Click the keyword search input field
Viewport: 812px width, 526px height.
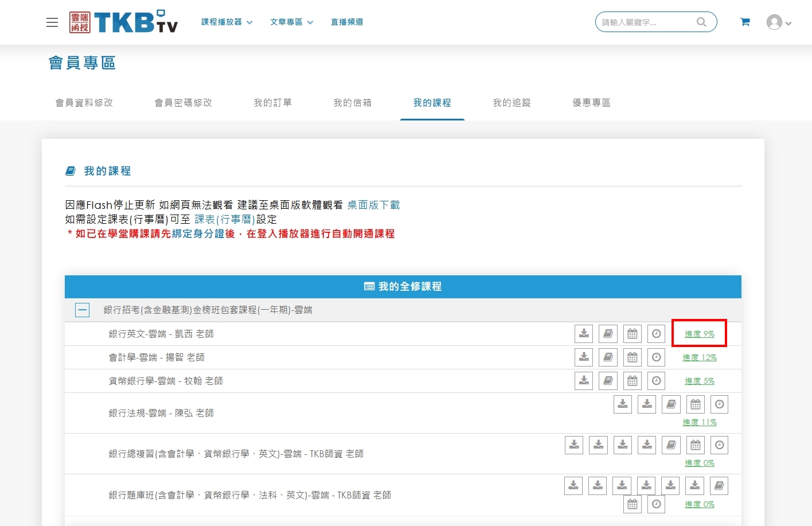coord(645,22)
